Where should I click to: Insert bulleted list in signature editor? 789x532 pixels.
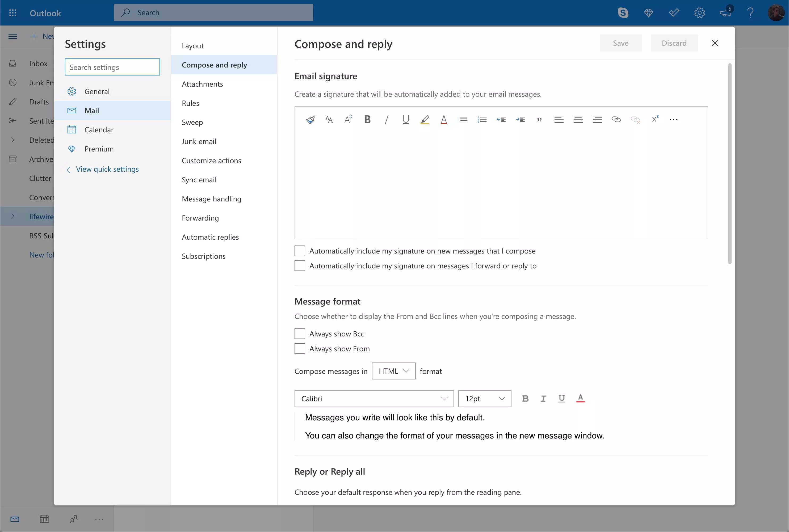point(463,119)
